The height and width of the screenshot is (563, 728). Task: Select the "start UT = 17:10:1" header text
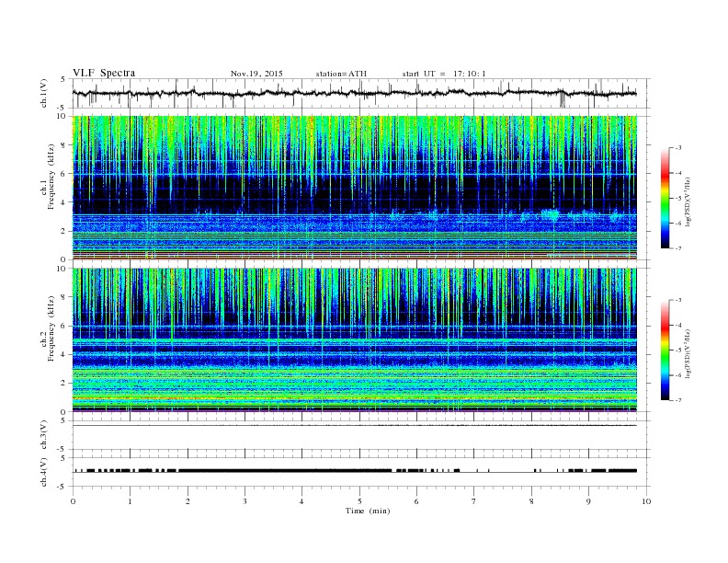point(444,74)
